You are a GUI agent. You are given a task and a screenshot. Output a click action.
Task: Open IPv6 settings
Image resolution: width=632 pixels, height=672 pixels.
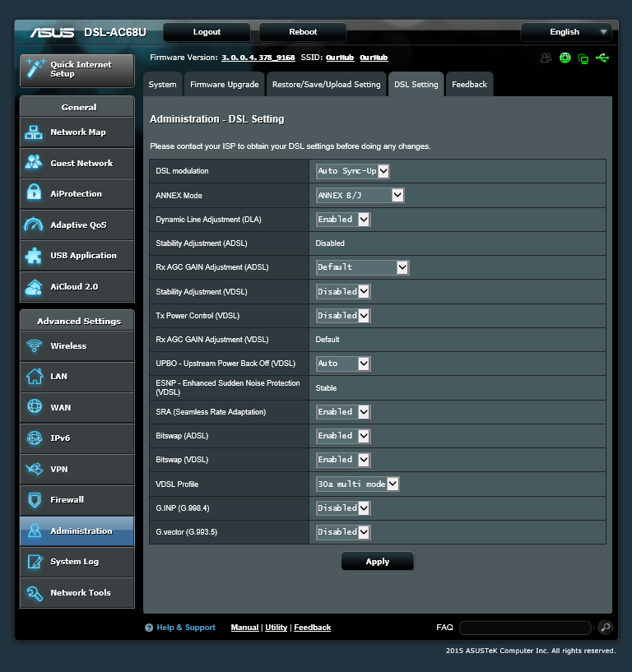click(77, 438)
